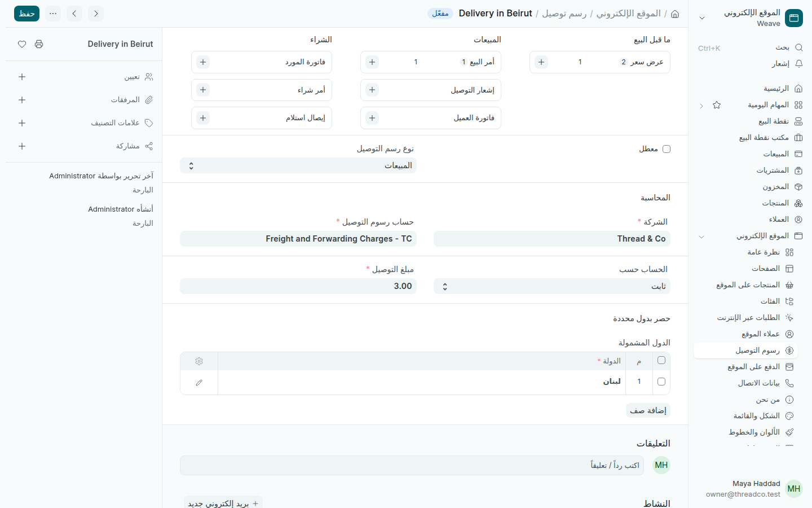This screenshot has width=812, height=508.
Task: Create a new delivery note via plus
Action: tap(372, 90)
